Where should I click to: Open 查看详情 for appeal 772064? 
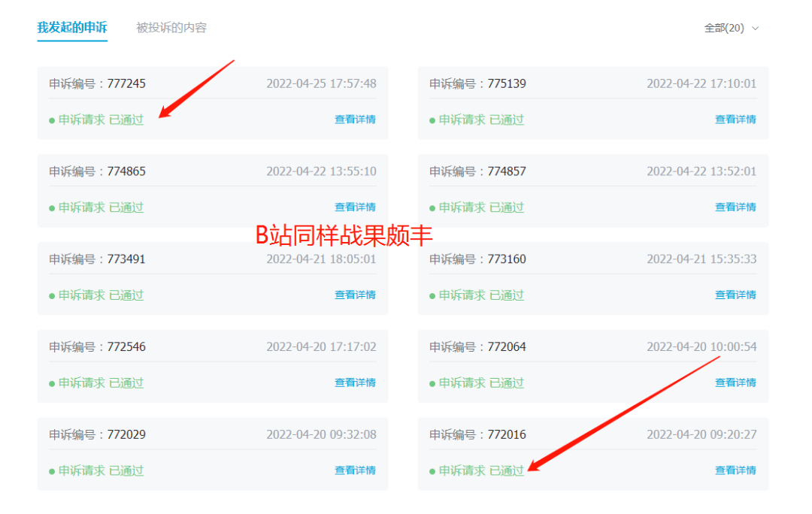(735, 383)
